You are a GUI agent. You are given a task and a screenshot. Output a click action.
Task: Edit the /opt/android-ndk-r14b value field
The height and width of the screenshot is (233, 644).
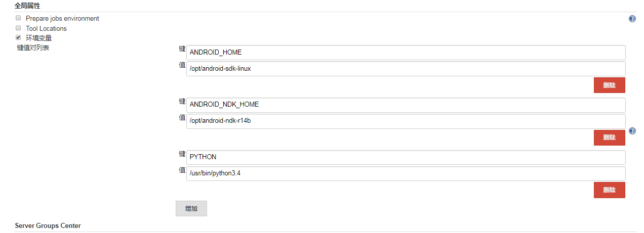coord(406,121)
